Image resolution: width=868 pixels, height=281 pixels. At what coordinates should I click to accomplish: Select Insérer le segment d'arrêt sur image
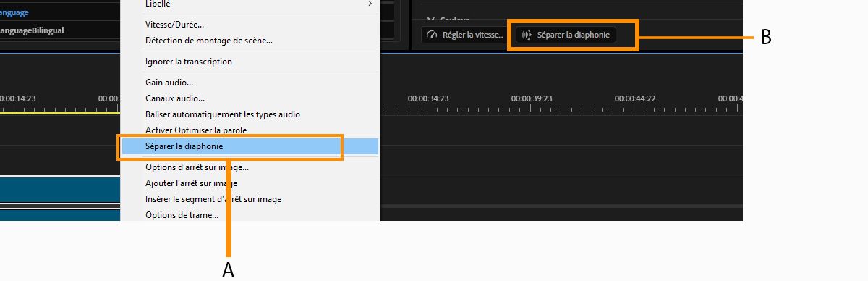(250, 199)
